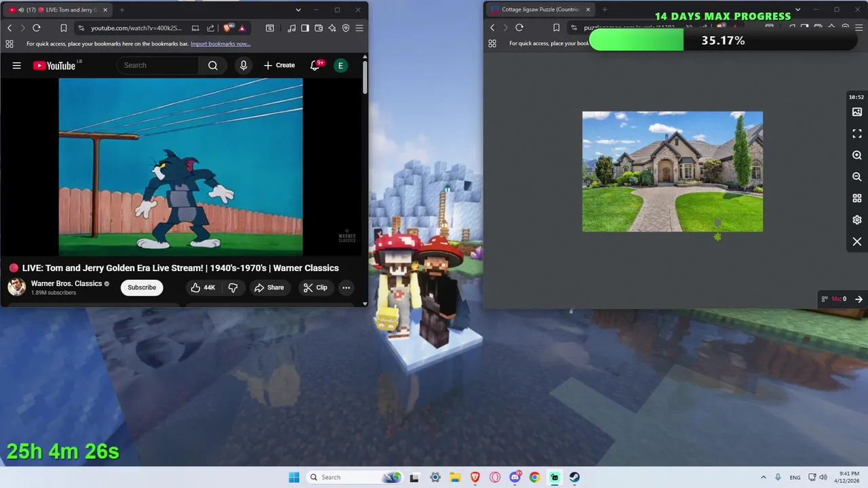
Task: Click the YouTube page scrollbar
Action: coord(365,78)
